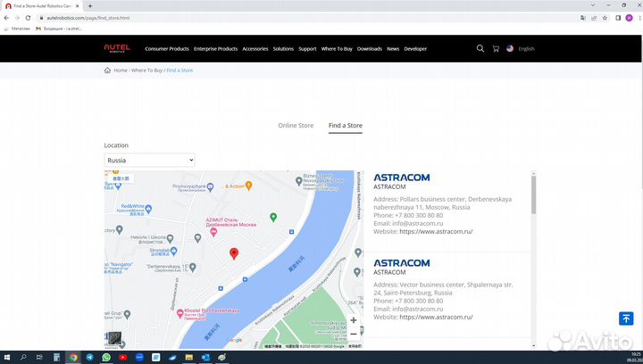Open the site search magnifier icon
Image resolution: width=643 pixels, height=364 pixels.
tap(480, 48)
